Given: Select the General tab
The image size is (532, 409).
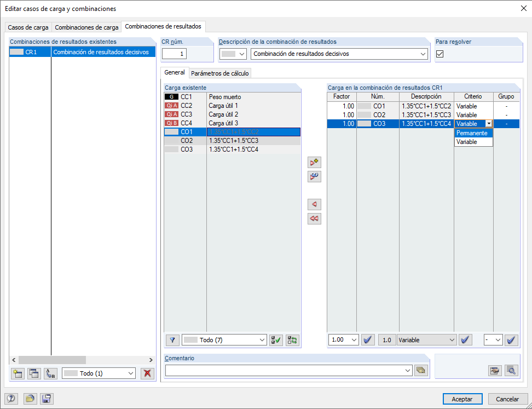Looking at the screenshot, I should point(175,72).
